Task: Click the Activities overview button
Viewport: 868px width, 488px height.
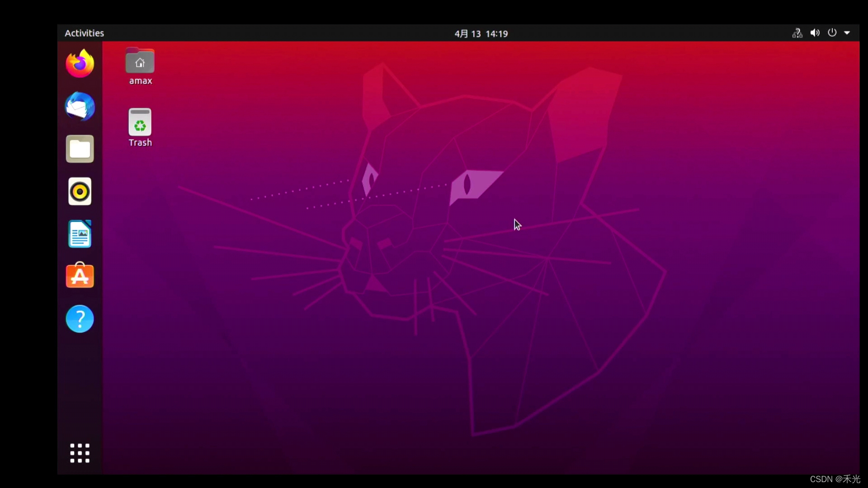Action: pos(84,33)
